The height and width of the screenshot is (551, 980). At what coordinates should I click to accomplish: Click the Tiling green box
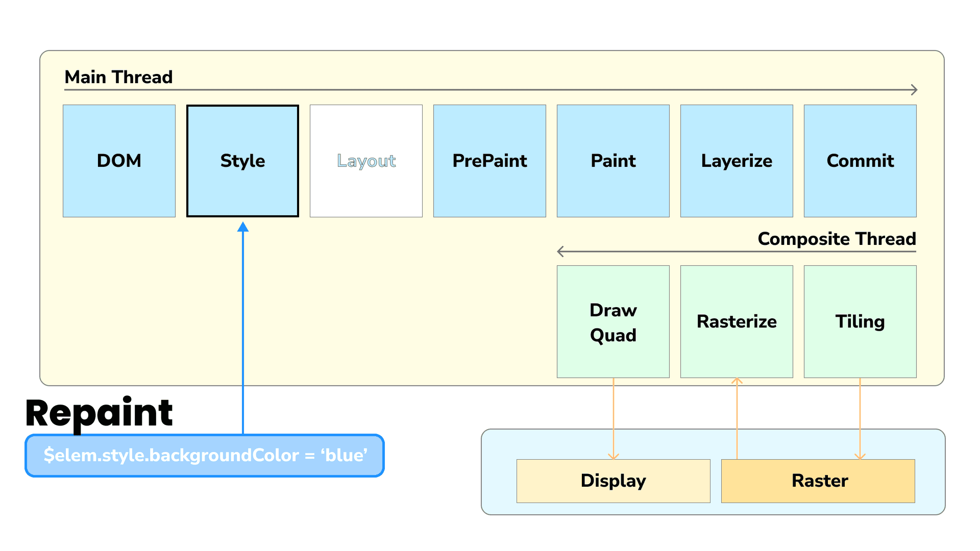tap(860, 321)
